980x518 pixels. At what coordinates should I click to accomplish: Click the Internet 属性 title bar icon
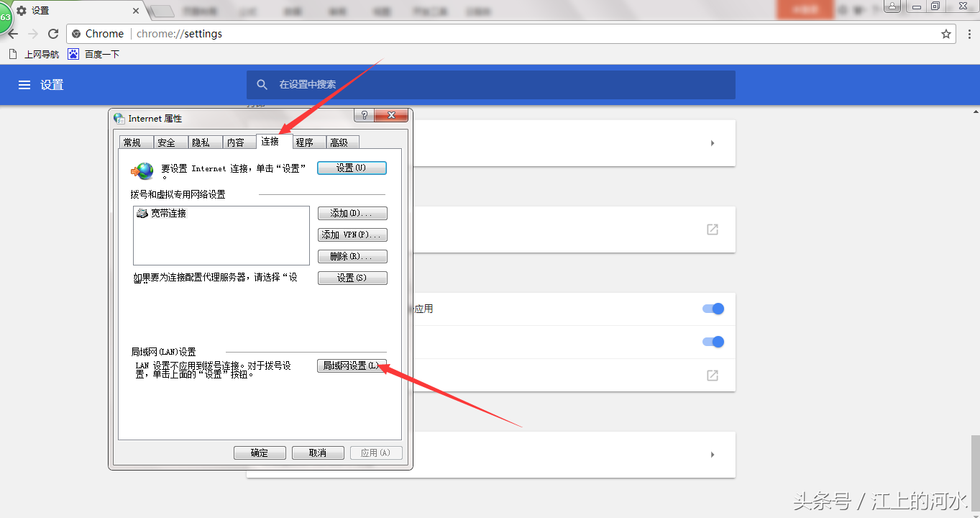[119, 119]
